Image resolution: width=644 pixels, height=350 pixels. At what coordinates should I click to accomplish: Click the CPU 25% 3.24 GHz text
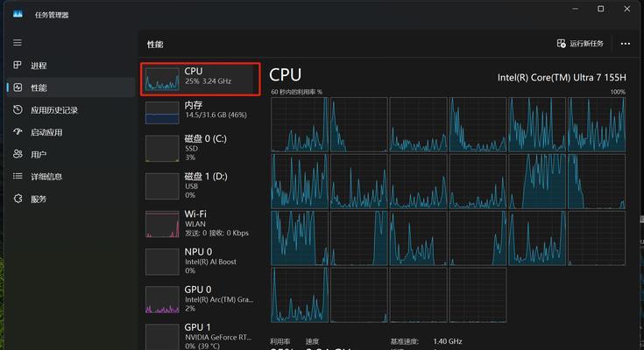[x=208, y=81]
